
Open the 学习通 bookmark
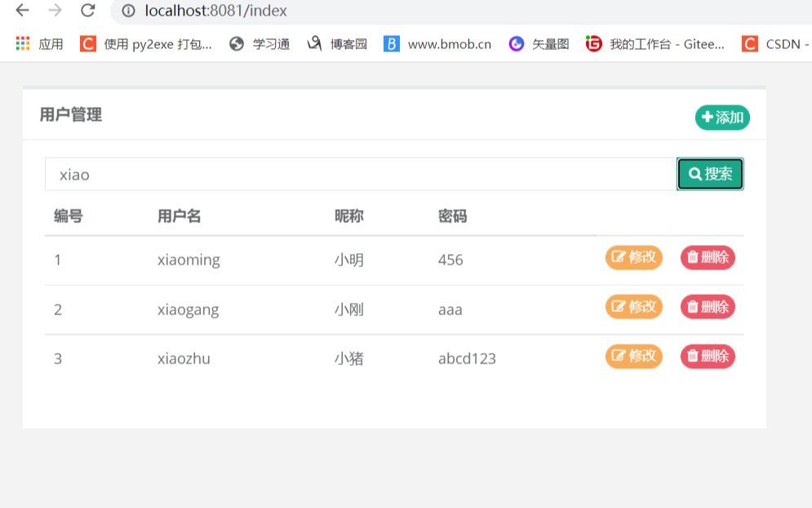coord(260,44)
